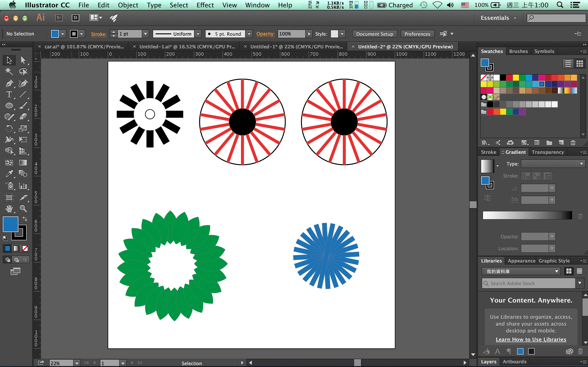Switch to the car.ai document tab
Screen dimensions: 588x367
pyautogui.click(x=84, y=47)
